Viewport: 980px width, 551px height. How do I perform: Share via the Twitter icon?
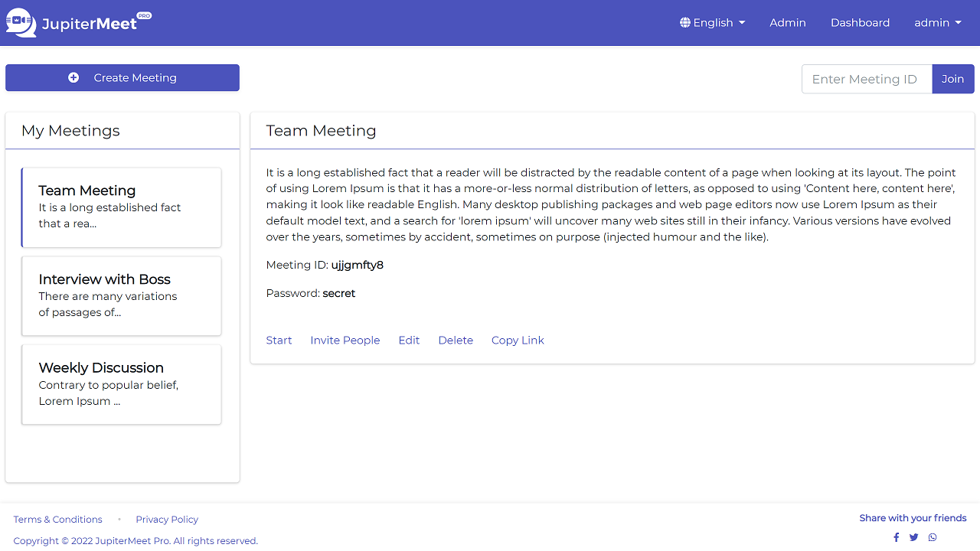(913, 537)
